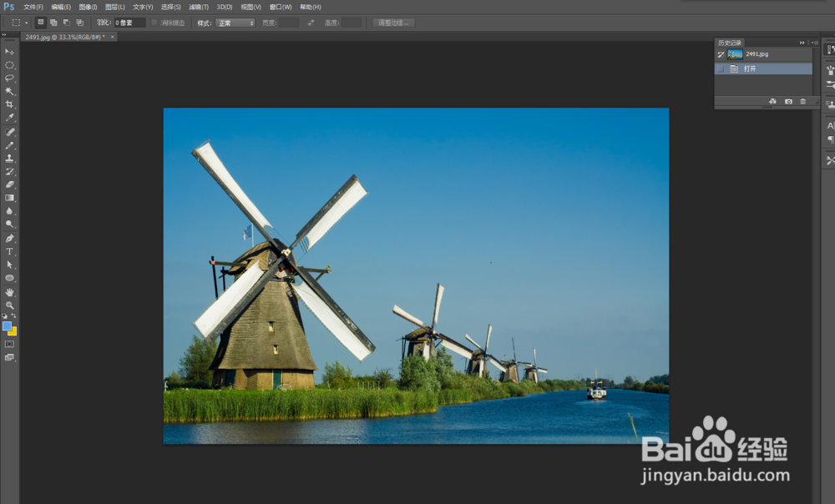Reset to default foreground and background colors

tap(5, 316)
